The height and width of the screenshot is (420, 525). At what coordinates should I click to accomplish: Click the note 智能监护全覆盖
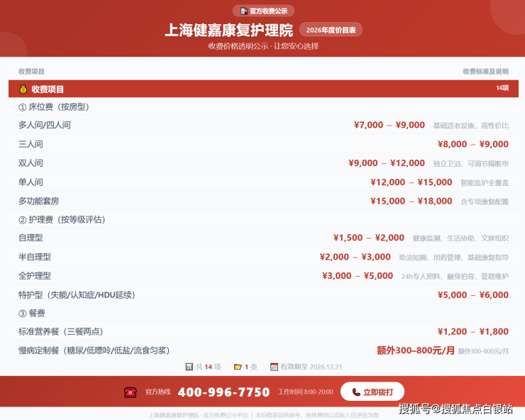click(485, 182)
